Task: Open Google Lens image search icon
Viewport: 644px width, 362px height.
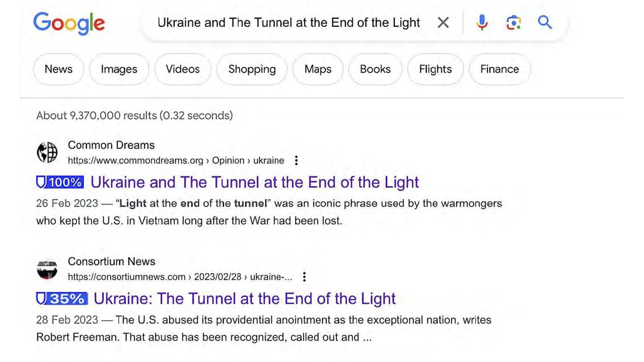Action: [x=513, y=23]
